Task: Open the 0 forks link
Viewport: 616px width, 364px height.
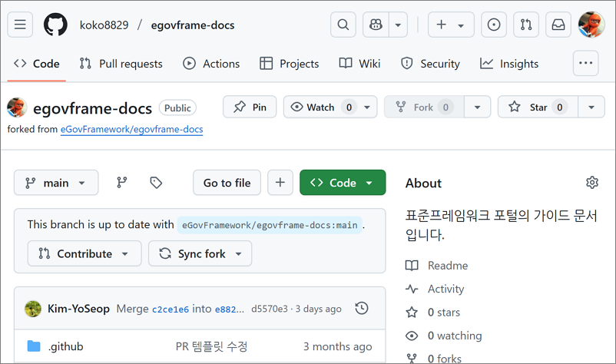Action: (434, 359)
